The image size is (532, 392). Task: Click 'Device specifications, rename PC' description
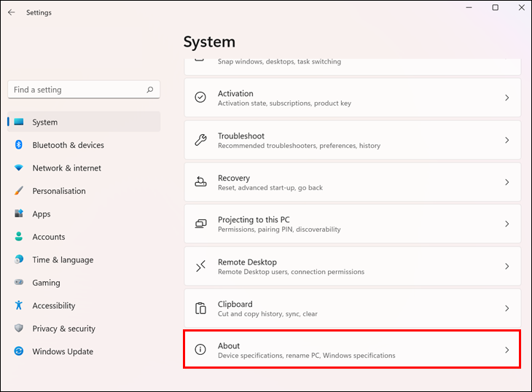point(306,356)
